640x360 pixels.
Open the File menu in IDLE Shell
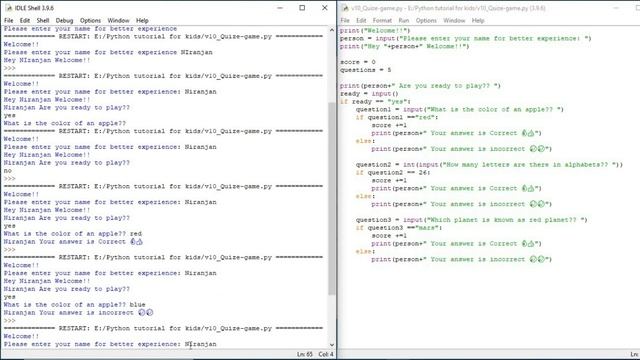coord(9,20)
